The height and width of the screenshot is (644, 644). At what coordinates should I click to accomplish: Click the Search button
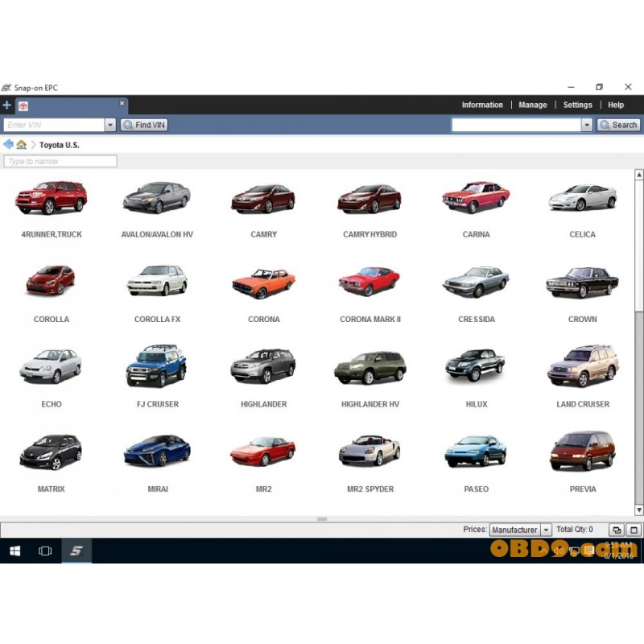(618, 125)
